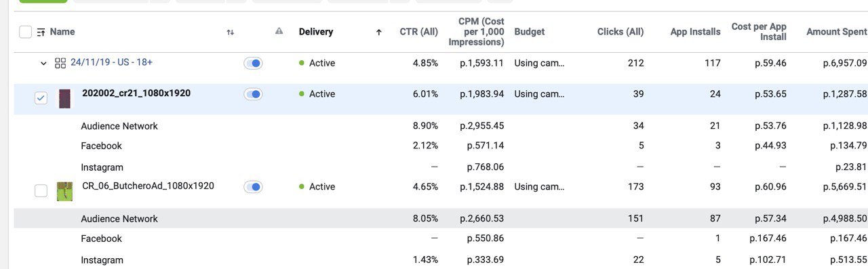The width and height of the screenshot is (868, 269).
Task: Click the CTR (All) column header
Action: click(x=419, y=32)
